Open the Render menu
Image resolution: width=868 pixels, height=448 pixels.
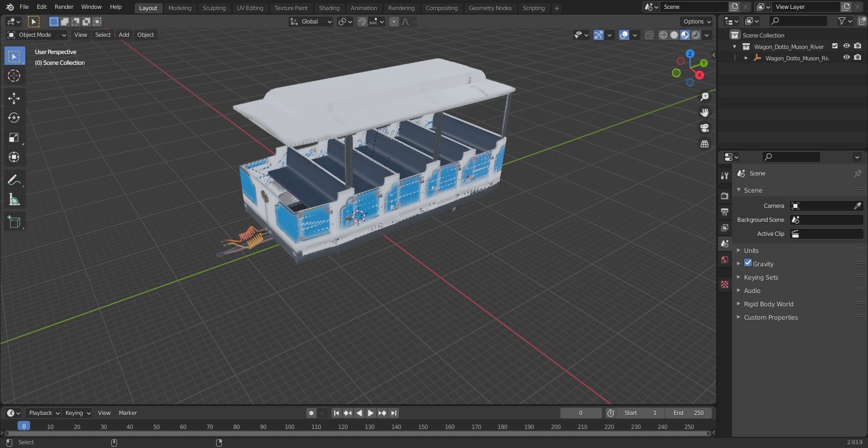pyautogui.click(x=64, y=7)
